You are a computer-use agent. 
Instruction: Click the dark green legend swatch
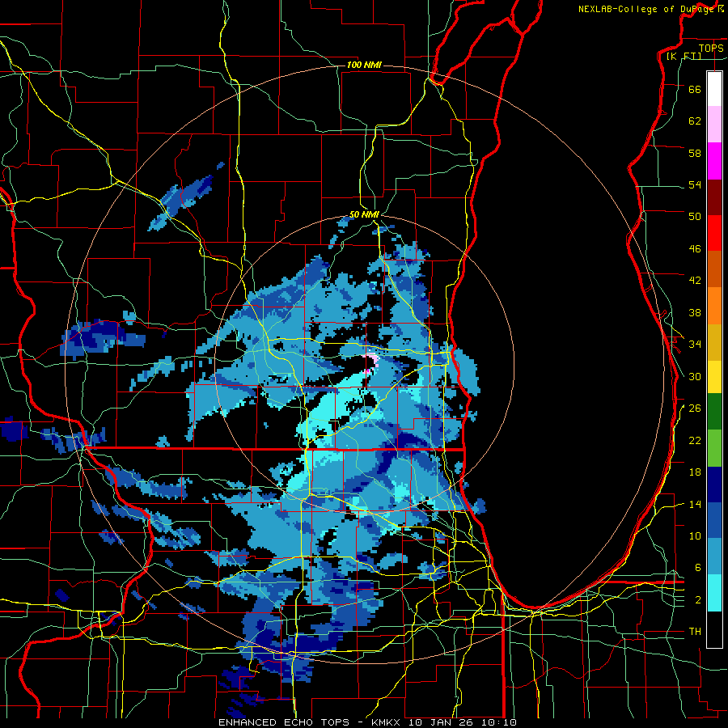point(714,412)
